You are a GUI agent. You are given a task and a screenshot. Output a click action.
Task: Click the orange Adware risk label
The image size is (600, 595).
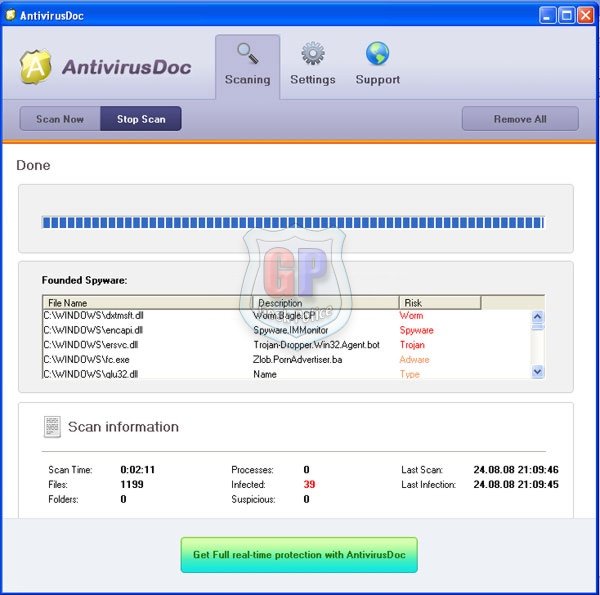414,360
